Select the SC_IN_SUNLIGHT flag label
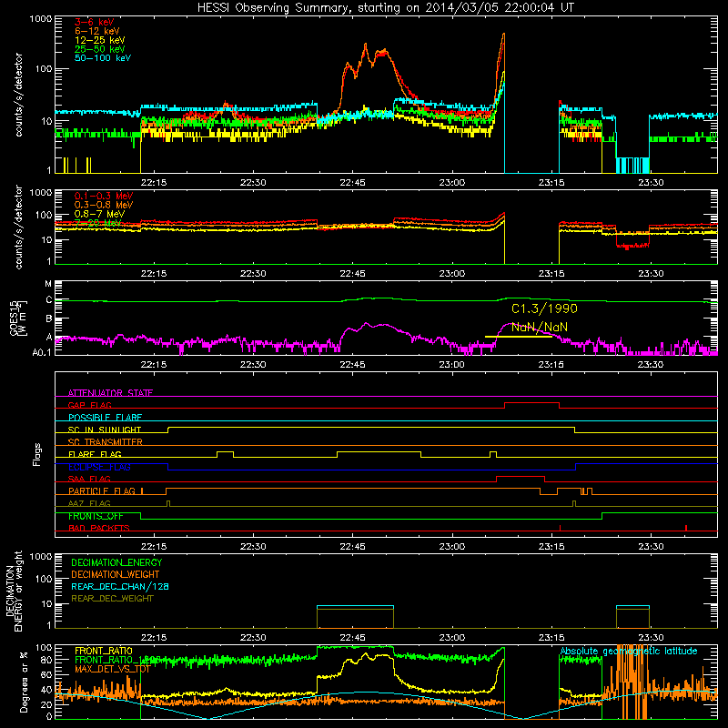The image size is (728, 728). [x=105, y=430]
